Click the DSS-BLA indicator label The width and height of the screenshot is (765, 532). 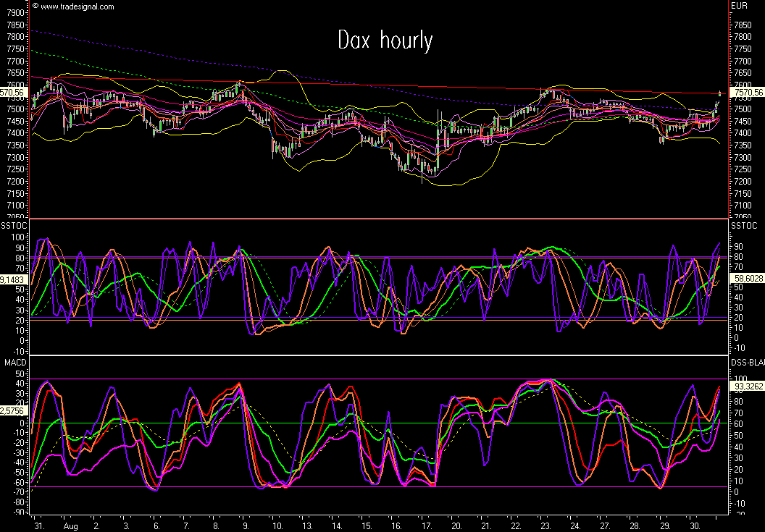(746, 362)
